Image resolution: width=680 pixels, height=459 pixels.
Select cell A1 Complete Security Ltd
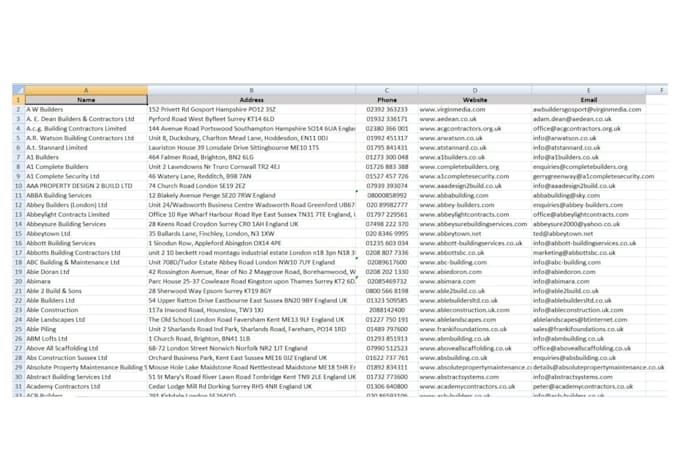86,176
